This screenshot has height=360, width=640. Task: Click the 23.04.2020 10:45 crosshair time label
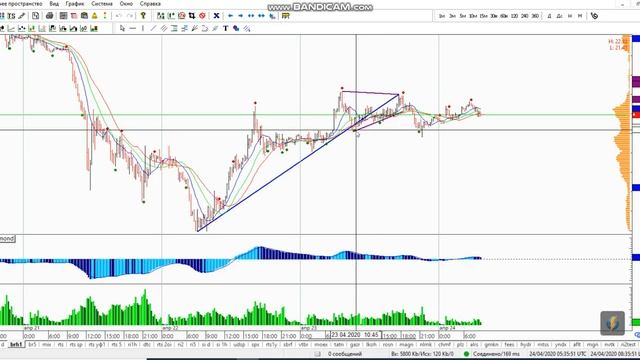click(x=355, y=335)
